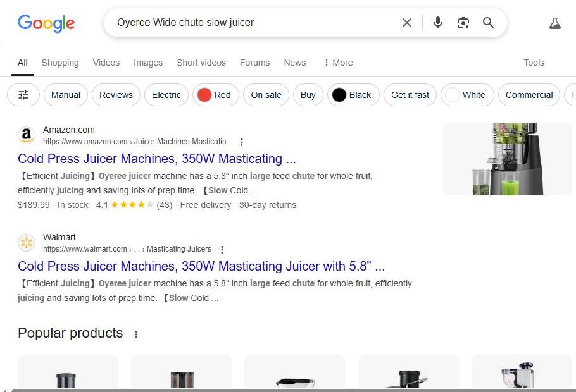Filter by White color chip
The image size is (576, 392).
coord(467,95)
